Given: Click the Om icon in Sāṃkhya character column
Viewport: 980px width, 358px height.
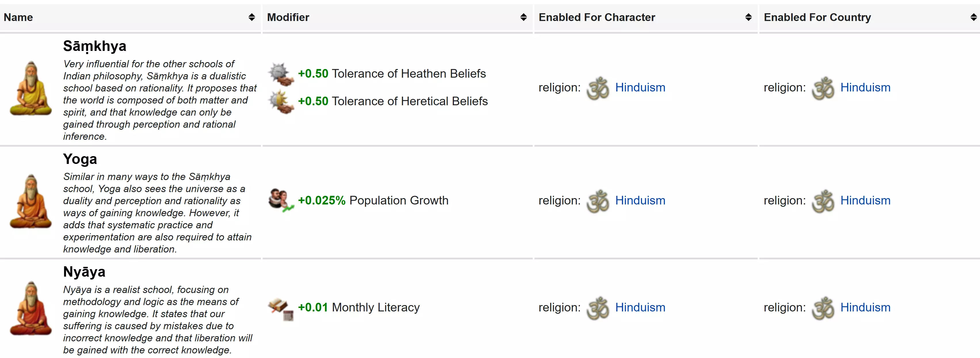Looking at the screenshot, I should pyautogui.click(x=598, y=88).
